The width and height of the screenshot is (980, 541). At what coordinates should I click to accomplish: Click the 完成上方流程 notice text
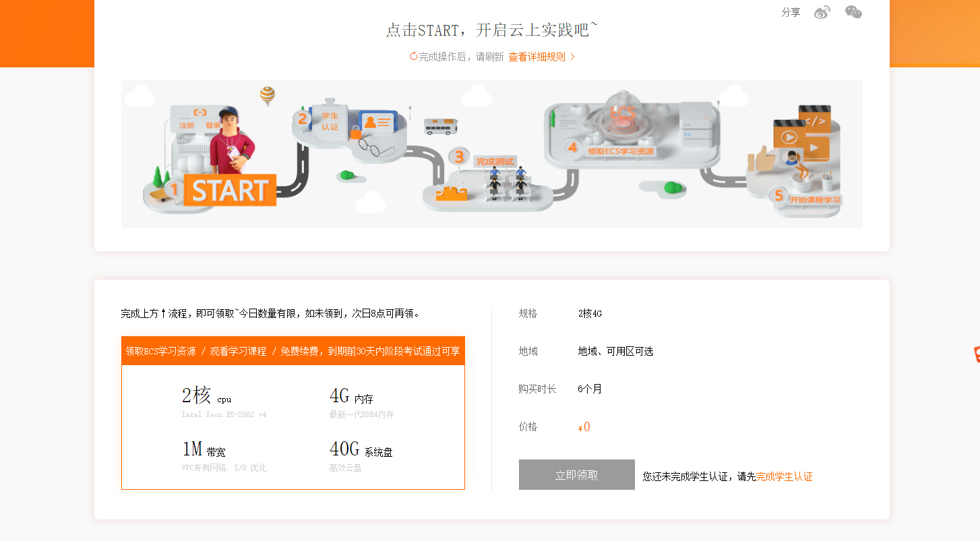click(271, 313)
